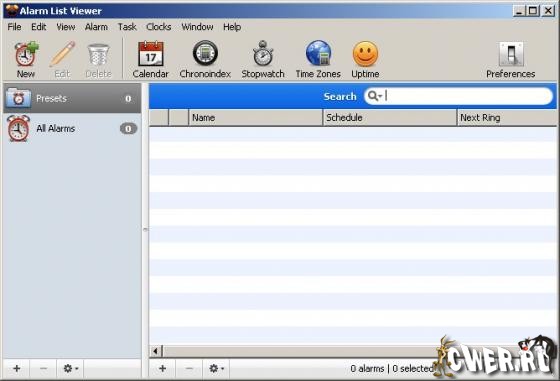Click the Delete trash toolbar icon
The height and width of the screenshot is (381, 560).
98,59
